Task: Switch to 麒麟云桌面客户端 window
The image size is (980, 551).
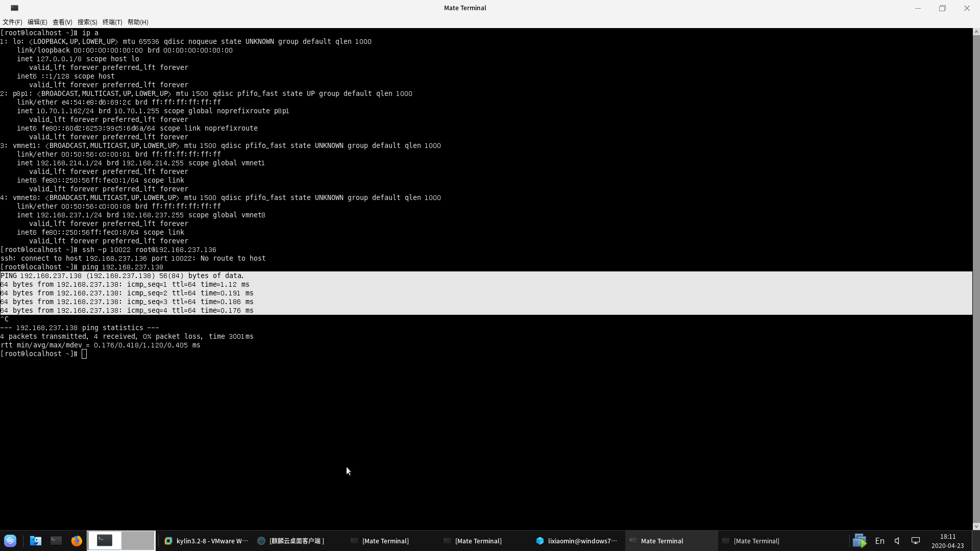Action: [291, 541]
